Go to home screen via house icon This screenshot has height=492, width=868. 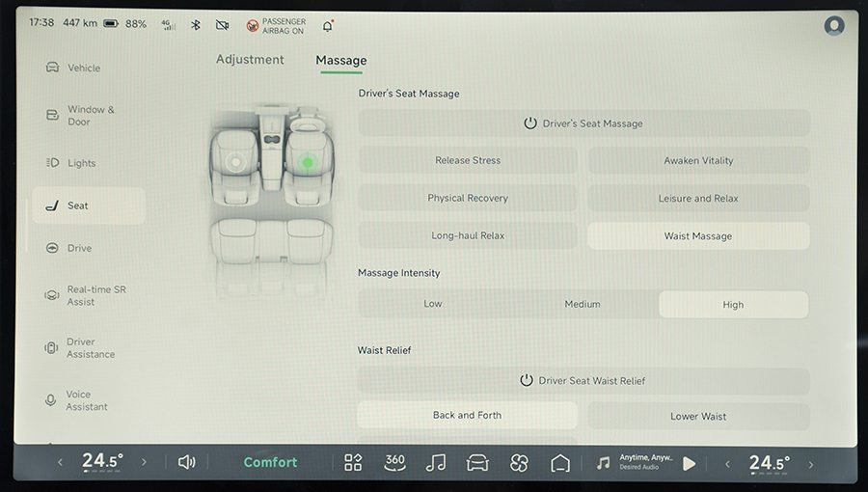(x=560, y=463)
